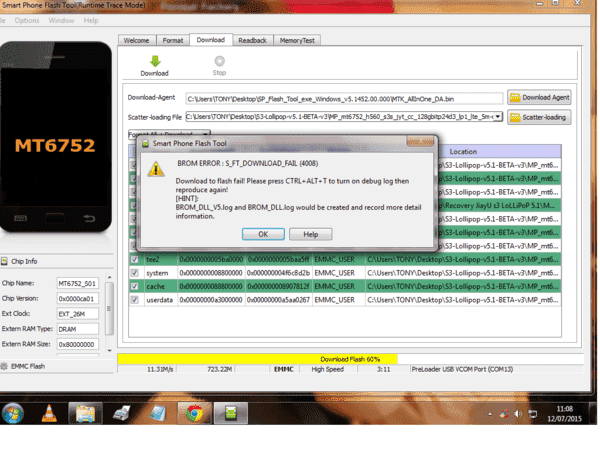Click the folder icon on Download Agent button
This screenshot has height=450, width=600.
click(x=515, y=98)
